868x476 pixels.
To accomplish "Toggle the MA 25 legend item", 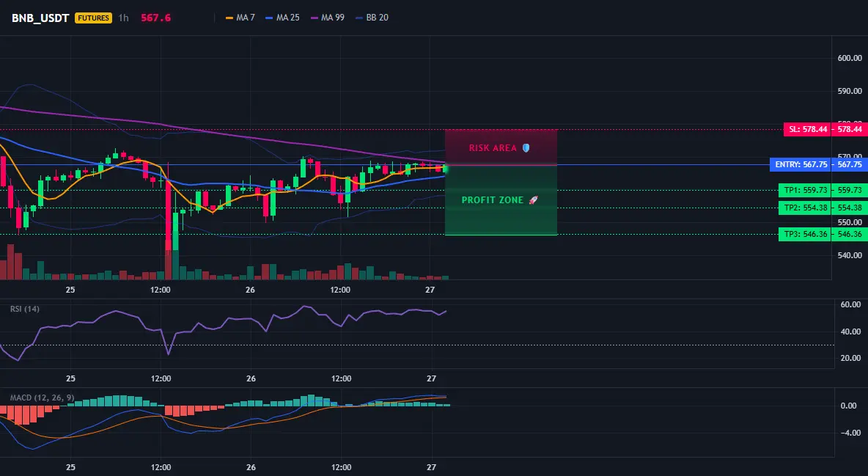I will click(x=282, y=18).
